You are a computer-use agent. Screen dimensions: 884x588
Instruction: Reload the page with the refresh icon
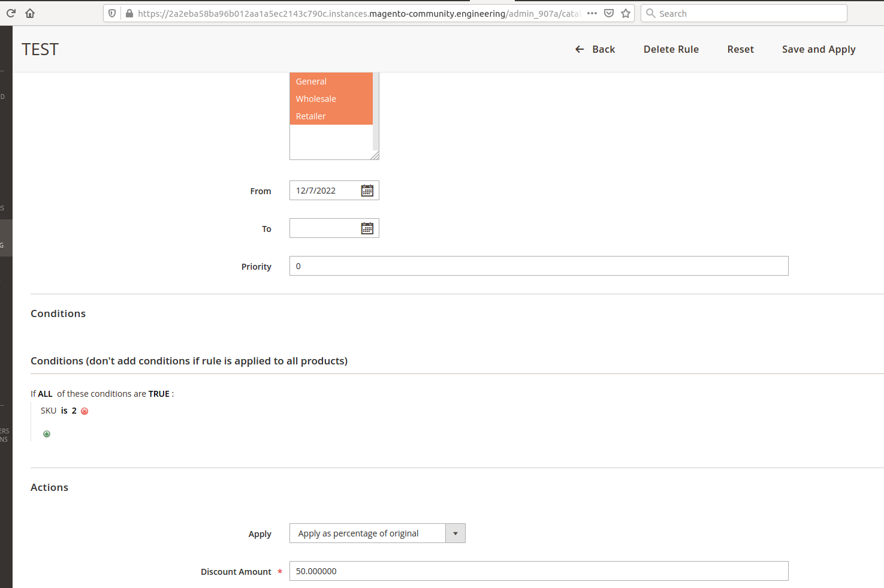[10, 13]
